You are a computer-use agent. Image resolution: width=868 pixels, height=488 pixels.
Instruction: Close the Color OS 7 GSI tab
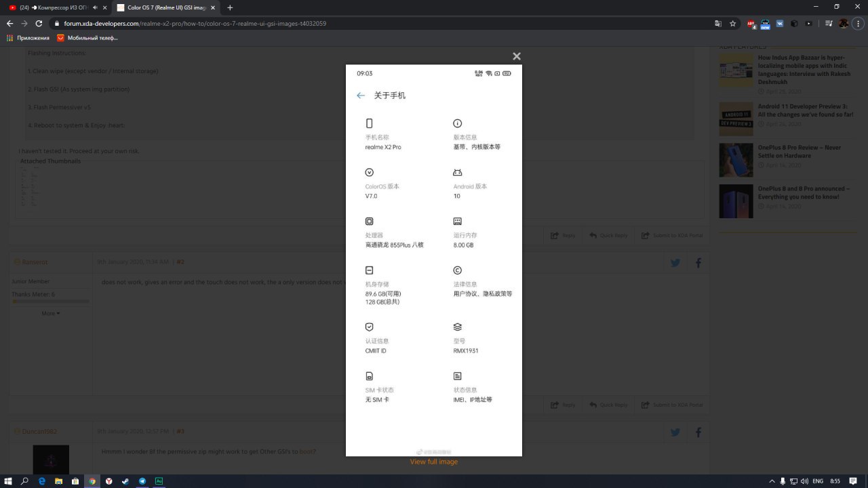[214, 7]
